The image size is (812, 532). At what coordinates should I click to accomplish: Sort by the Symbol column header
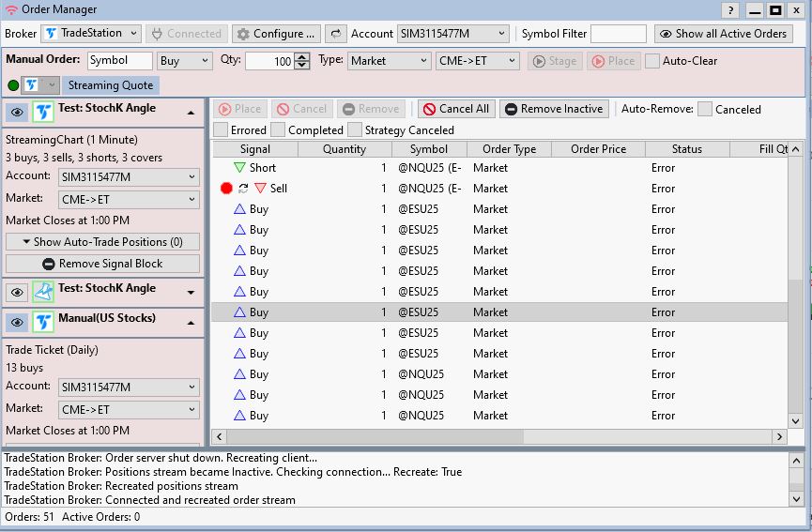429,149
